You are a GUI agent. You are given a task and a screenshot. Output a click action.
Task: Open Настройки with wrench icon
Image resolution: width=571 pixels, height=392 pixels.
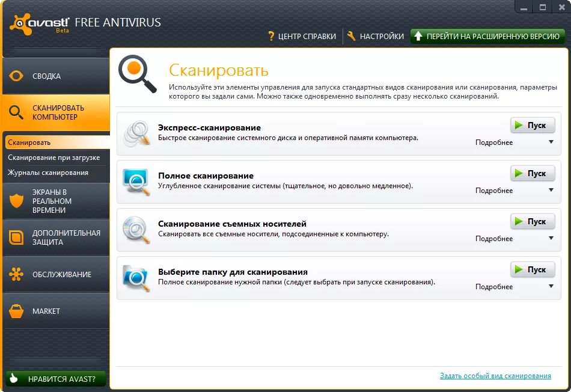(x=376, y=36)
